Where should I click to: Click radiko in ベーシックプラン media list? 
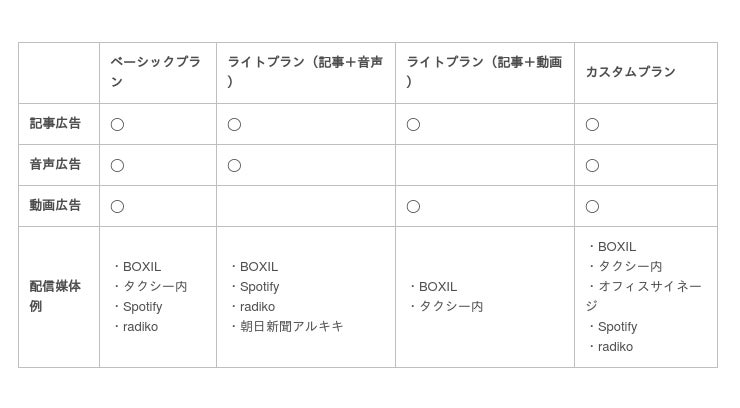[x=140, y=327]
